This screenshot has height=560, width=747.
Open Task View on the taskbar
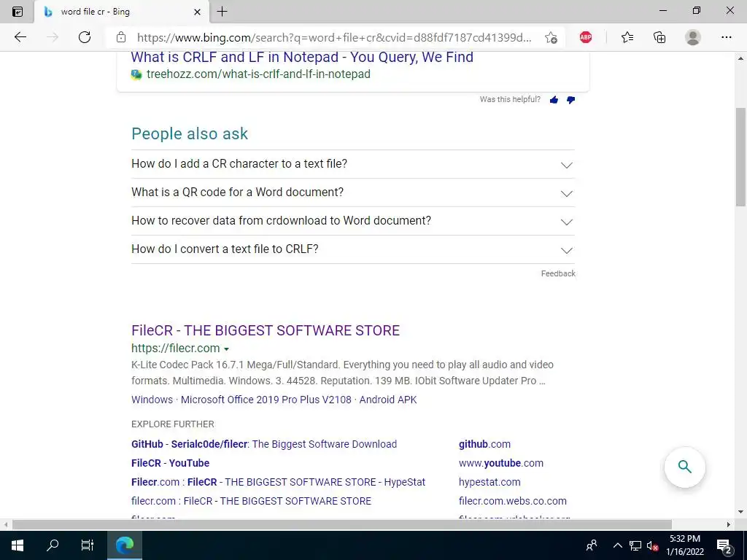(x=88, y=545)
